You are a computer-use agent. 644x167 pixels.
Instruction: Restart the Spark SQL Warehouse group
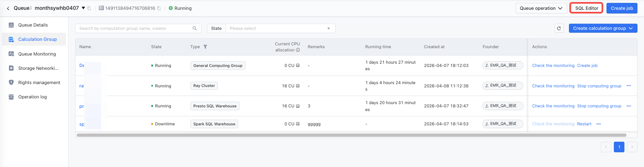tap(584, 124)
